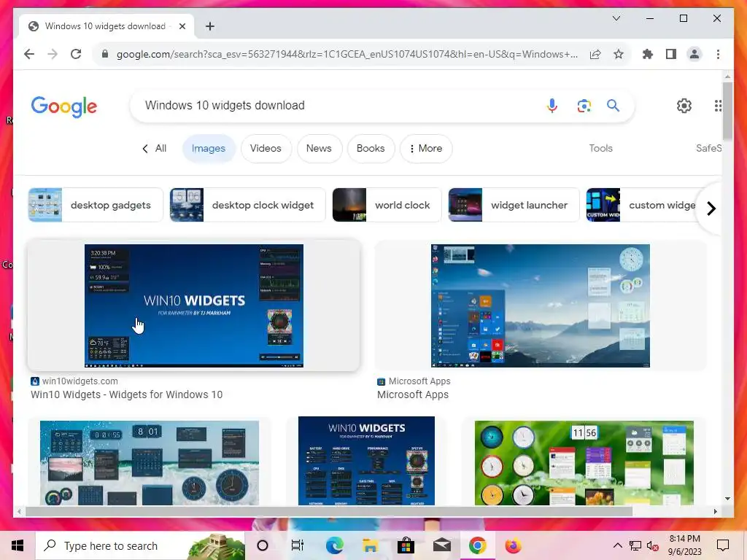Click the horizontal scrollbar thumb
The image size is (747, 560).
tap(329, 511)
